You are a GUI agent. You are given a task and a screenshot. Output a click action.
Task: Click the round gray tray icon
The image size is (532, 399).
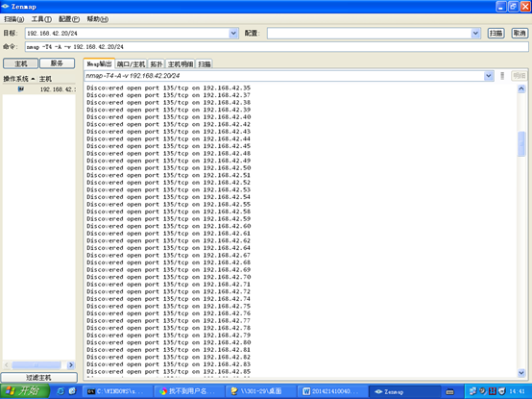(482, 391)
